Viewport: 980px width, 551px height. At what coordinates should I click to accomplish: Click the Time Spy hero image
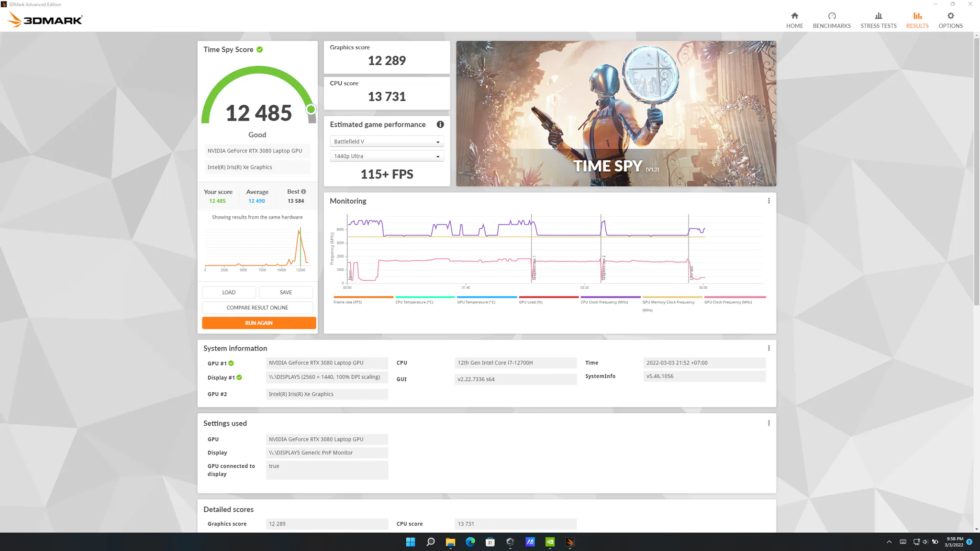tap(616, 113)
